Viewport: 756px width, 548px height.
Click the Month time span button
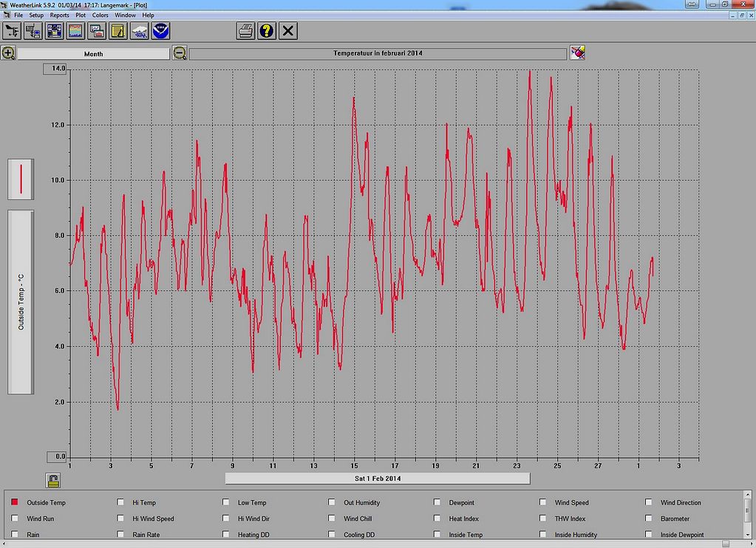[94, 53]
